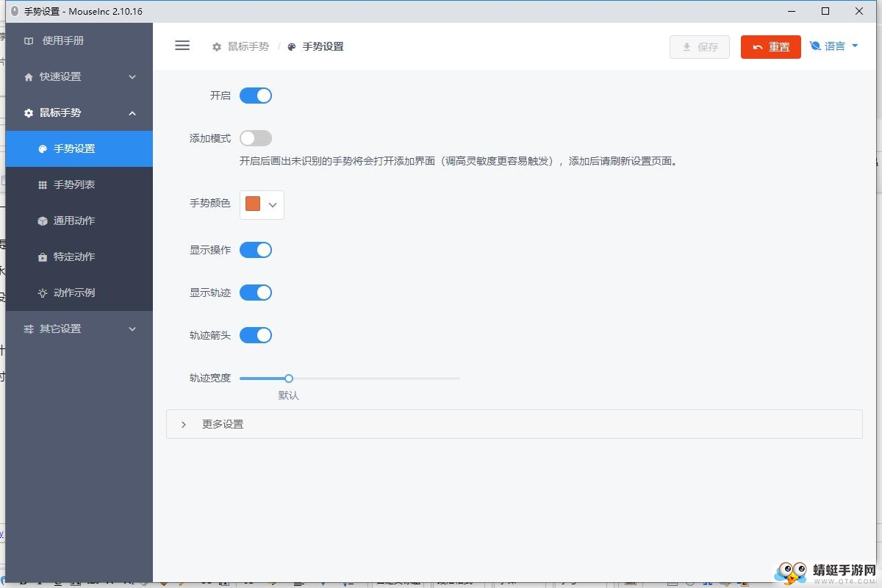Go to 手势列表 in the sidebar
Screen dimensions: 882x588
click(x=79, y=184)
